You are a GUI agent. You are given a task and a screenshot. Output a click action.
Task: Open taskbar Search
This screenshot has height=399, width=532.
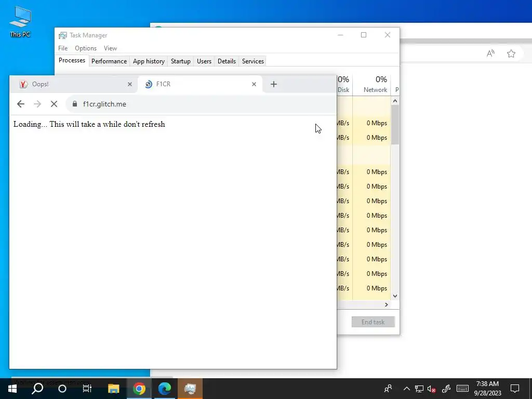tap(37, 389)
